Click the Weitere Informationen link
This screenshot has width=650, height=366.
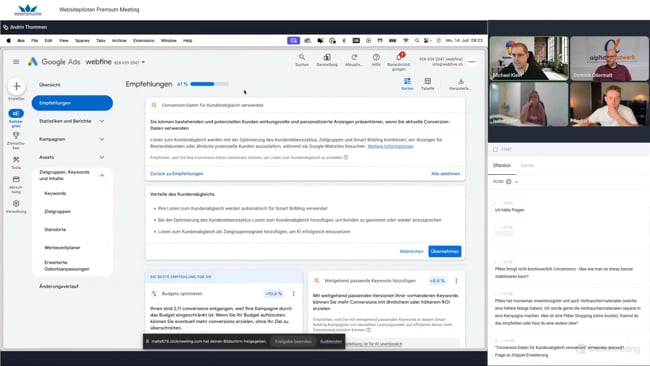(390, 146)
